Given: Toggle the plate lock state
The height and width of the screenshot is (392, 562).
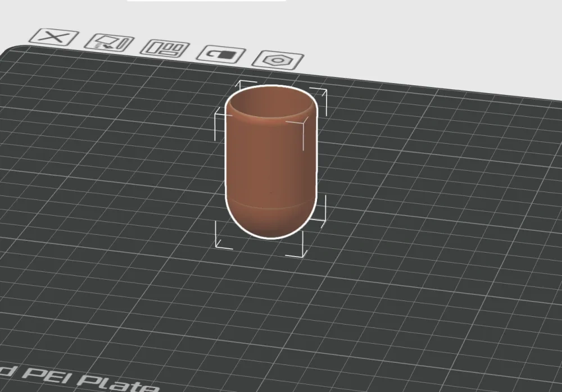Looking at the screenshot, I should coord(221,53).
